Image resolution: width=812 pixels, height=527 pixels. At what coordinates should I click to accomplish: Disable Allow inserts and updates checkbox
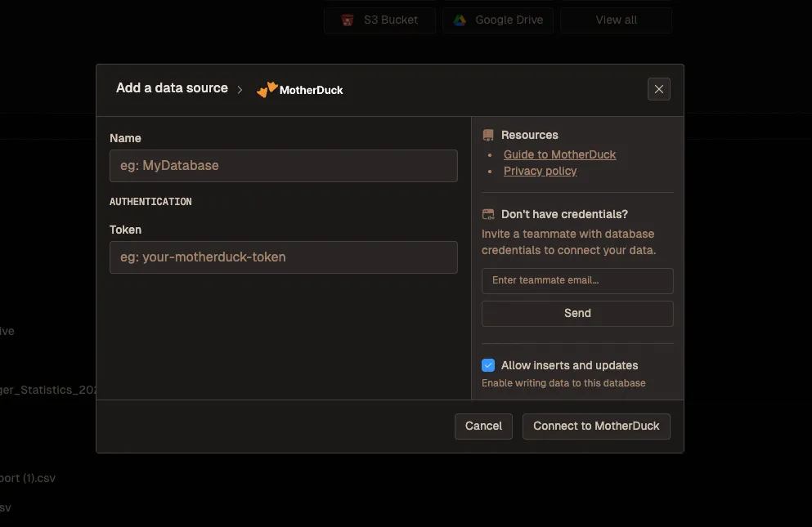(x=488, y=365)
